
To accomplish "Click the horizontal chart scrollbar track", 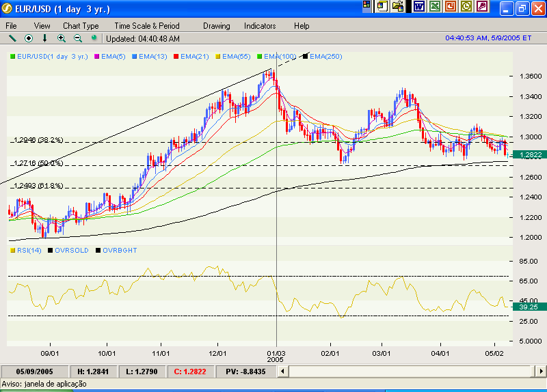I will click(410, 372).
